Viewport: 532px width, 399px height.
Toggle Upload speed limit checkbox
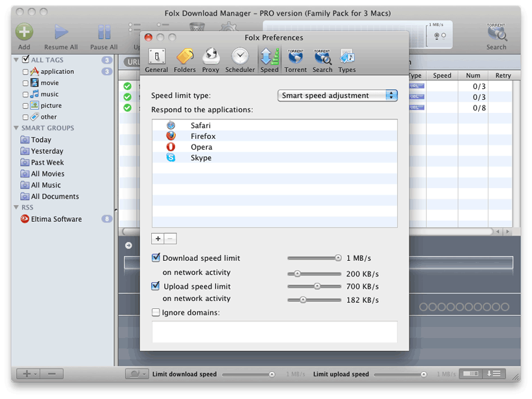coord(156,286)
